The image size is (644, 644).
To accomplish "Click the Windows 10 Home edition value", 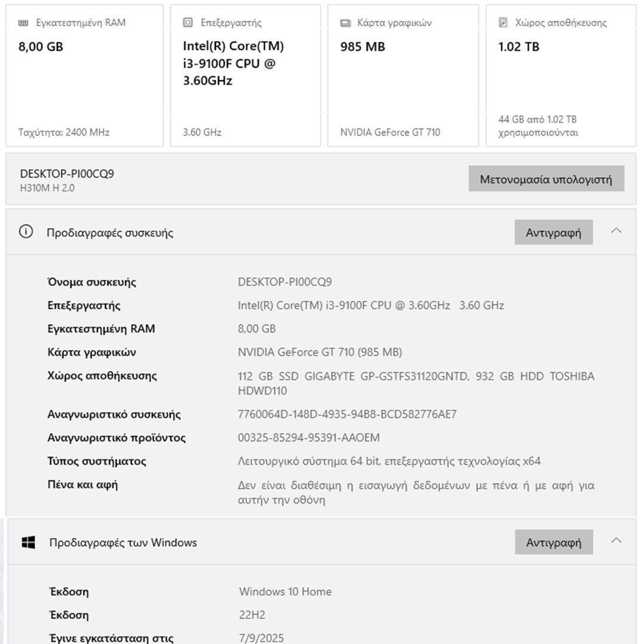I will pos(285,592).
